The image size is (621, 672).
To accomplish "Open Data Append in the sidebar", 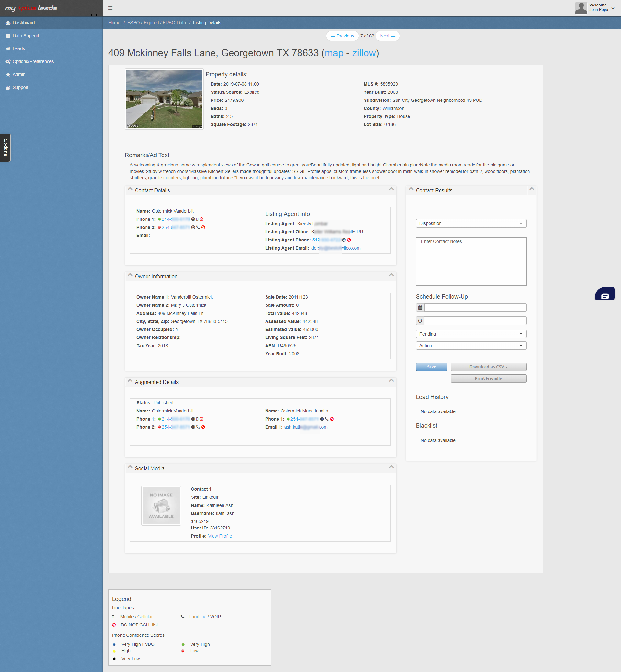I will [x=26, y=36].
